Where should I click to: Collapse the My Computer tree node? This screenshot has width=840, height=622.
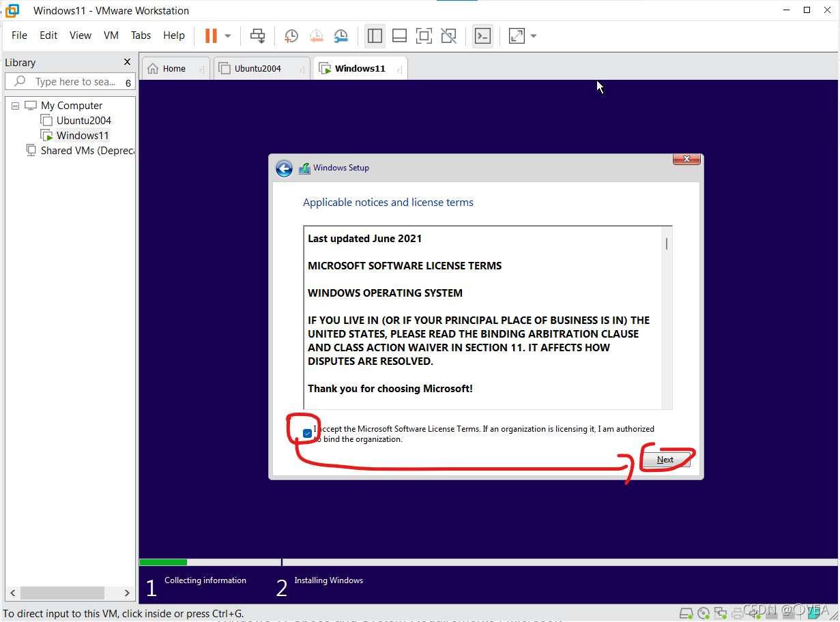[16, 106]
